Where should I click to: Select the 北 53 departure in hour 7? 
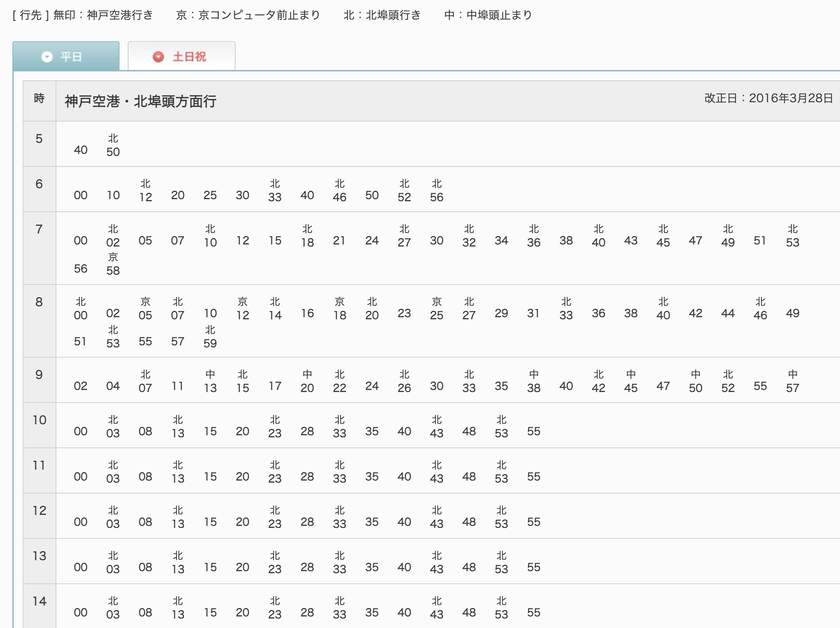[x=793, y=236]
